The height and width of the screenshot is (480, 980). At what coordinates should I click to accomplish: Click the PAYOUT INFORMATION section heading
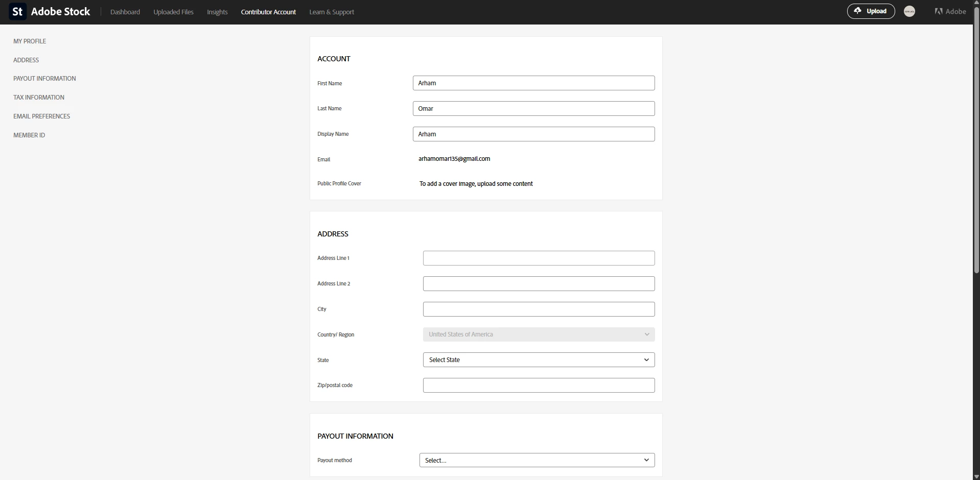355,436
